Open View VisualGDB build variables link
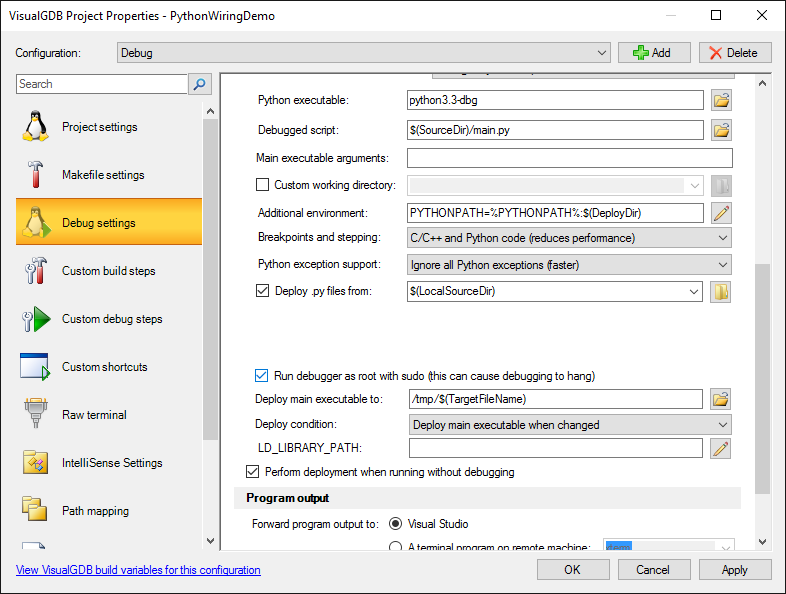The height and width of the screenshot is (594, 786). pyautogui.click(x=138, y=570)
